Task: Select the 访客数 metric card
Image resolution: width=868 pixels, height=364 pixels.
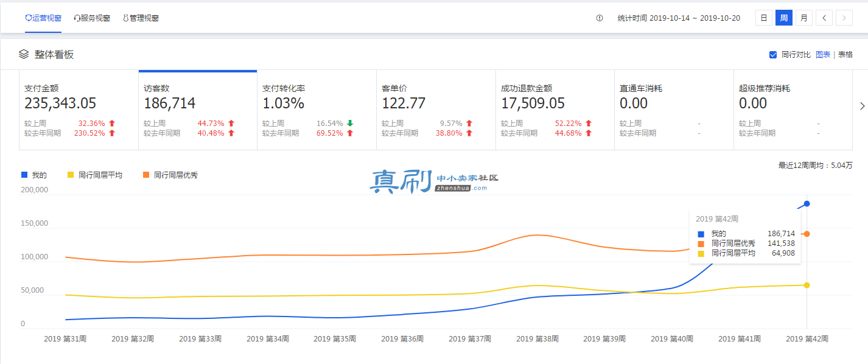Action: point(198,110)
